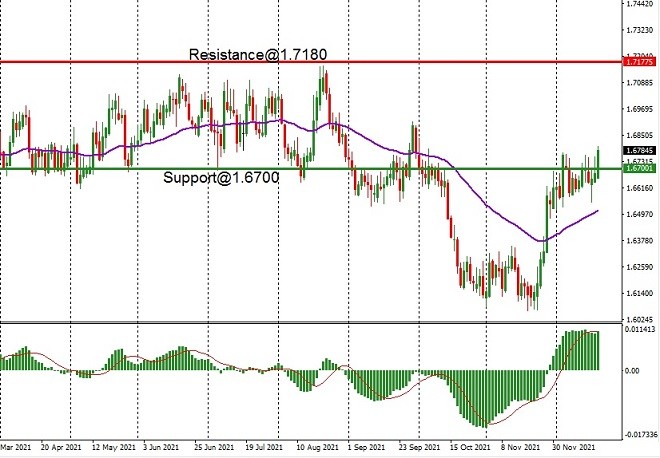Image resolution: width=660 pixels, height=458 pixels.
Task: Click the 3 Jun 2021 date label
Action: click(163, 447)
